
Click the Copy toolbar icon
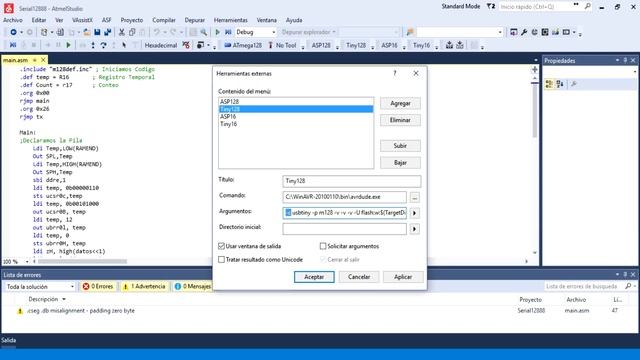click(x=132, y=32)
